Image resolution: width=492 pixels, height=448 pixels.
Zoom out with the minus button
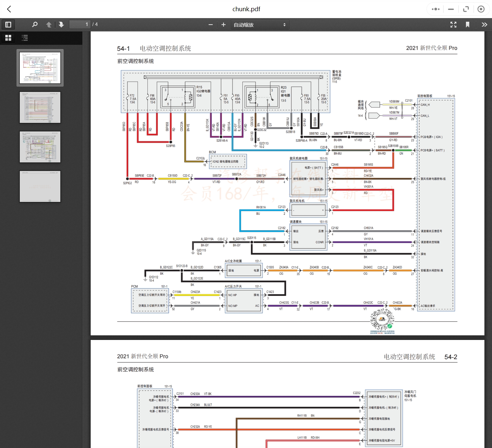[211, 25]
